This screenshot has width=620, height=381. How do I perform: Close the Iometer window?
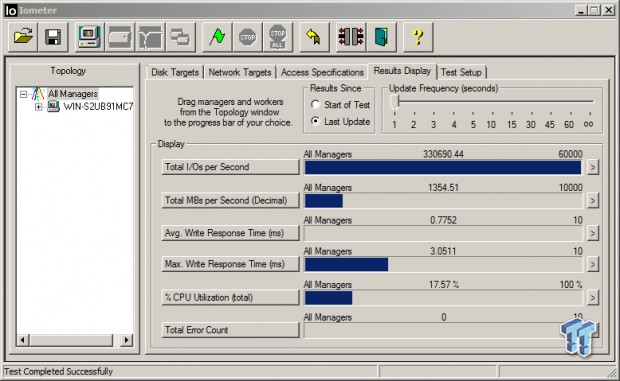tap(608, 10)
